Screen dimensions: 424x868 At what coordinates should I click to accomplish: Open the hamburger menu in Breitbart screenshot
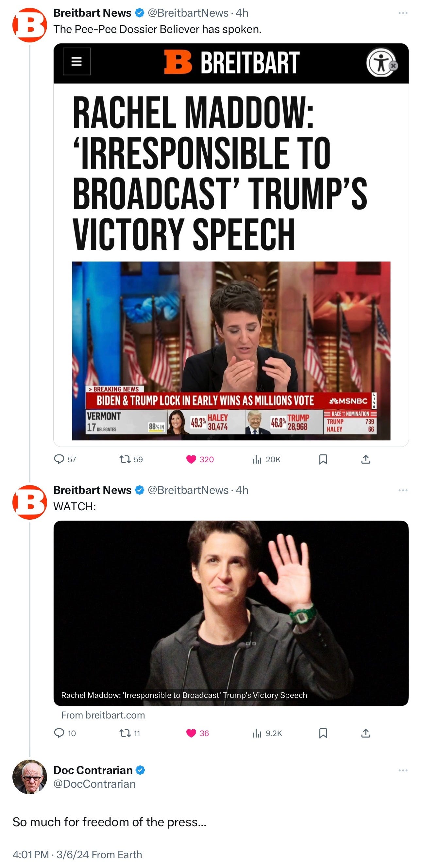click(x=76, y=61)
